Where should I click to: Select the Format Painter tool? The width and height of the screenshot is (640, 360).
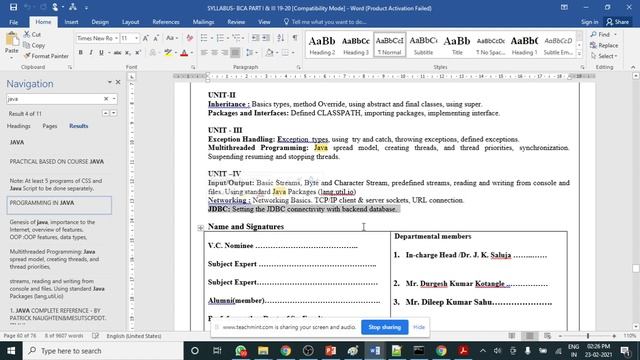click(46, 56)
